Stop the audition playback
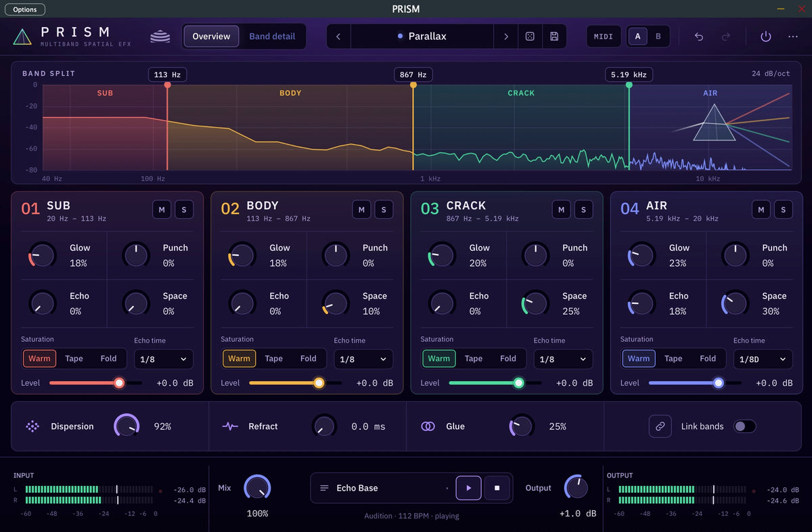 (497, 488)
